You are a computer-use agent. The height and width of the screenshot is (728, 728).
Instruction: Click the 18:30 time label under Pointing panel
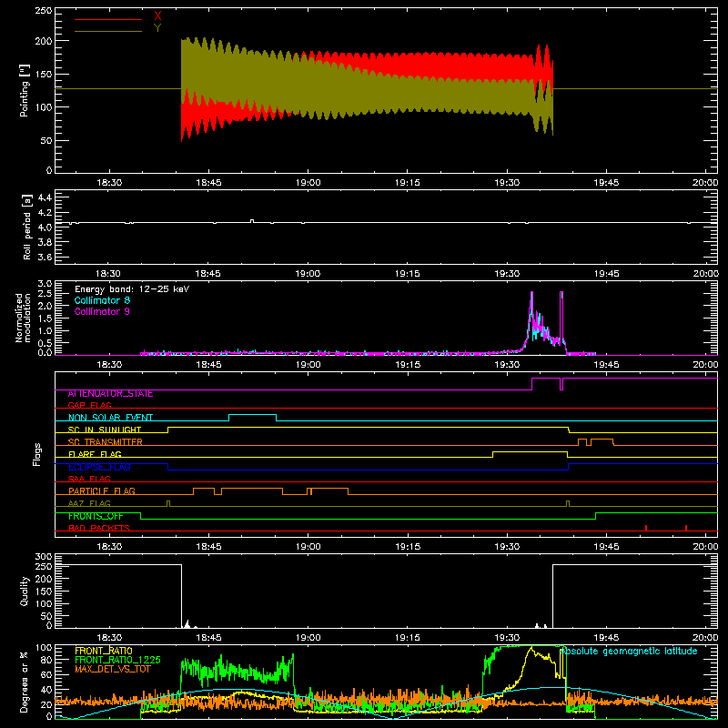(x=109, y=183)
